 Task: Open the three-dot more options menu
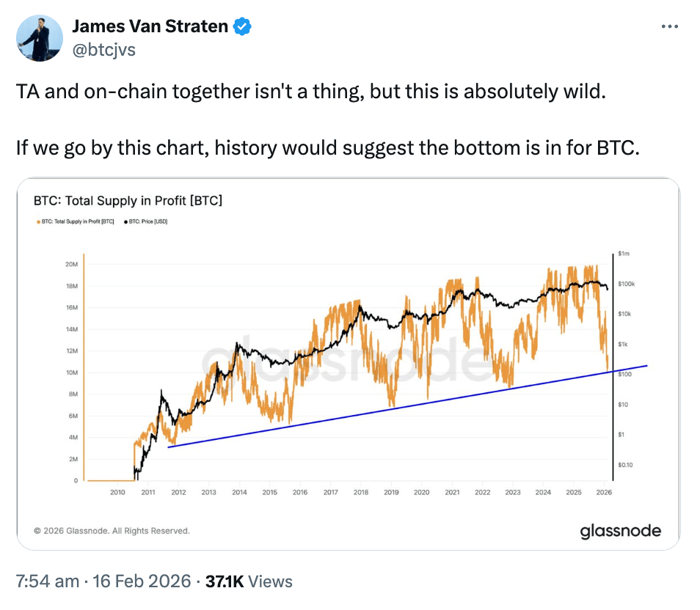[670, 26]
